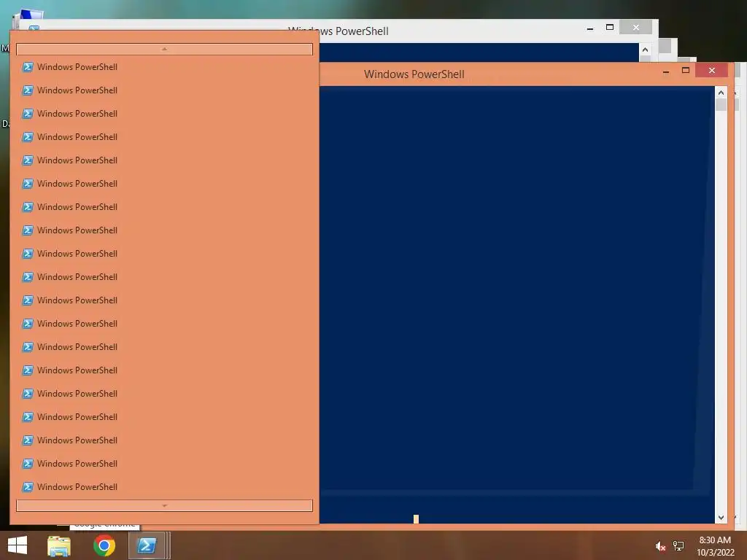747x560 pixels.
Task: Close the front orange PowerShell window
Action: (x=712, y=71)
